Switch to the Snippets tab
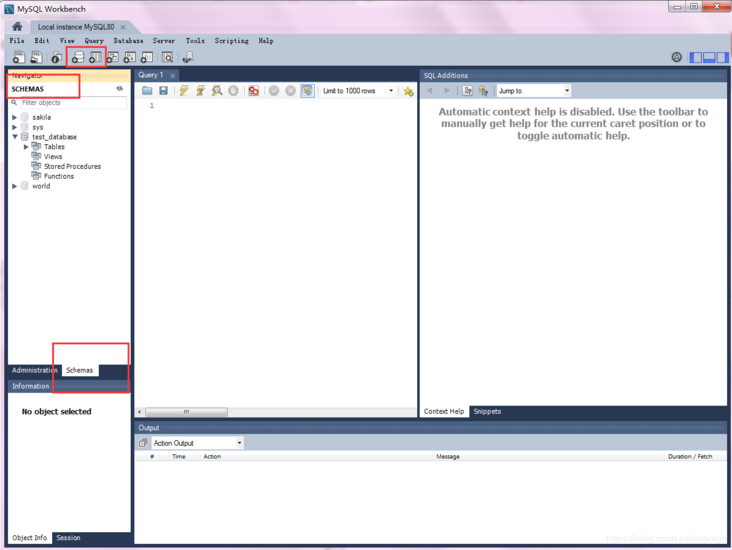This screenshot has height=550, width=732. (487, 411)
